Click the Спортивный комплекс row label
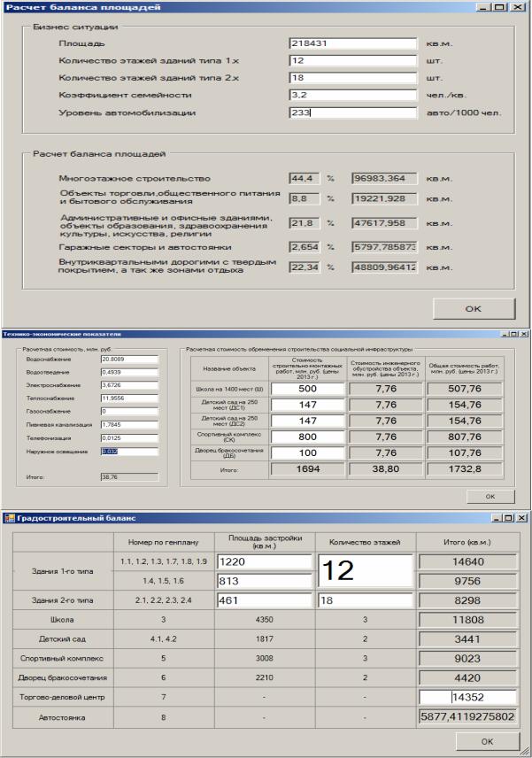The width and height of the screenshot is (532, 758). 62,659
